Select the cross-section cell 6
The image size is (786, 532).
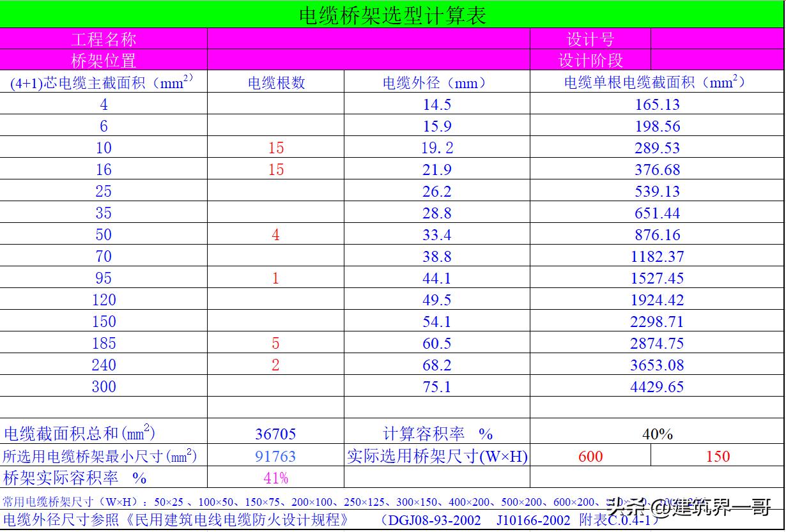coord(104,126)
